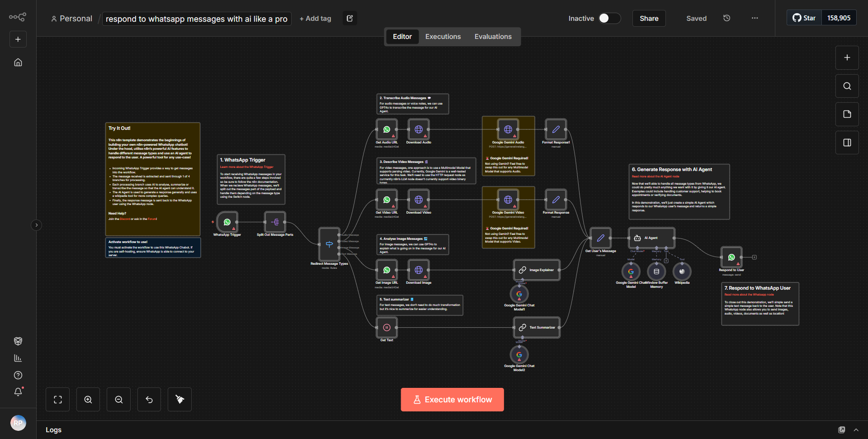
Task: Open the Try It Out! sticky note
Action: 153,179
